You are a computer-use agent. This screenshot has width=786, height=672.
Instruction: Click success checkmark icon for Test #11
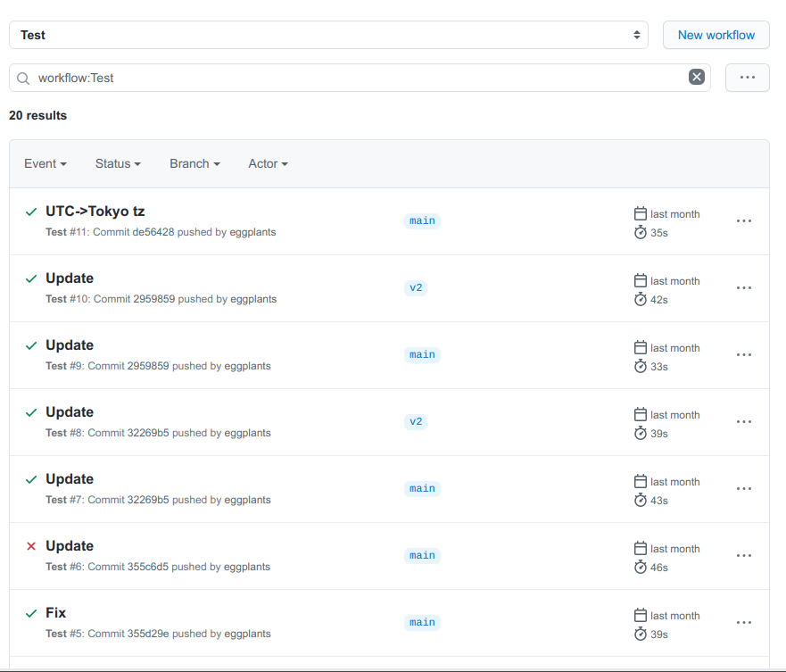31,212
